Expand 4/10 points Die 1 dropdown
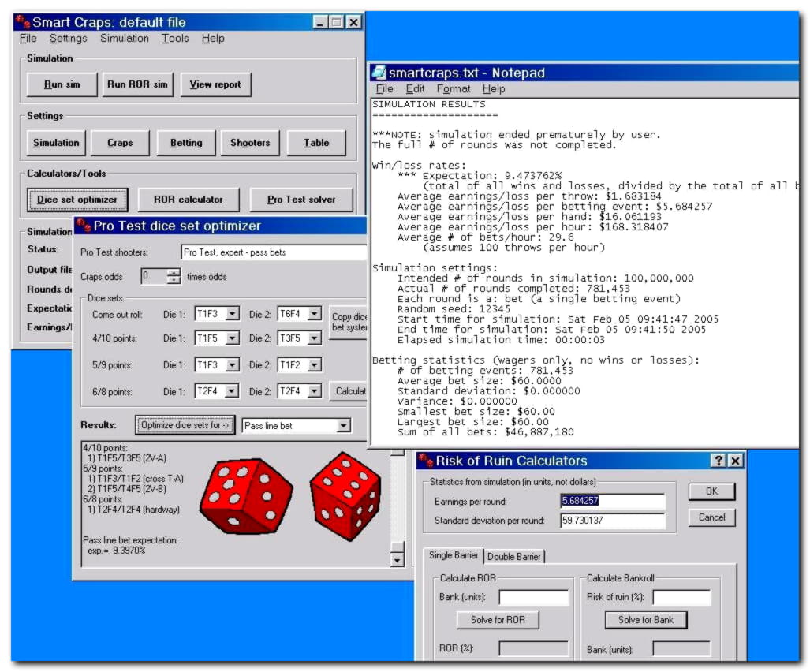The width and height of the screenshot is (810, 672). pyautogui.click(x=232, y=338)
